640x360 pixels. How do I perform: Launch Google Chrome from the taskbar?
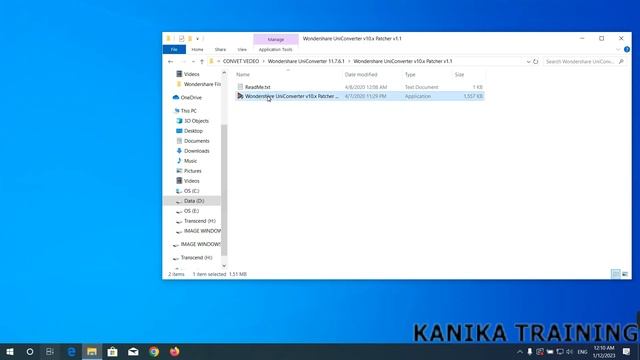point(154,351)
